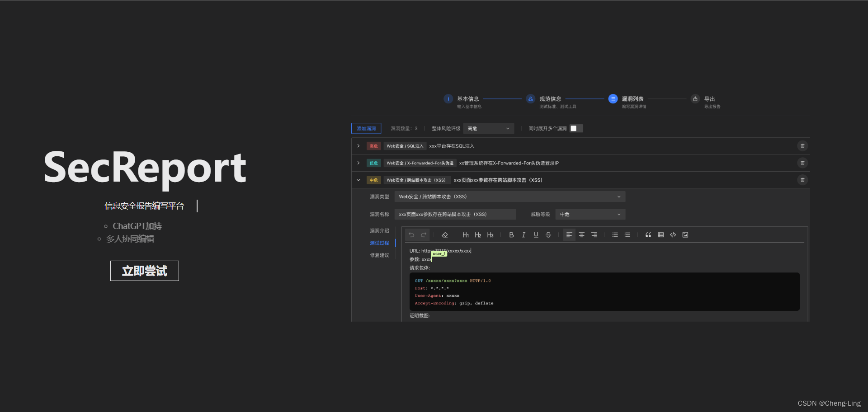Click the Web安全 / X-Forwarded-For头伪造 category tag
This screenshot has width=868, height=412.
coord(420,163)
